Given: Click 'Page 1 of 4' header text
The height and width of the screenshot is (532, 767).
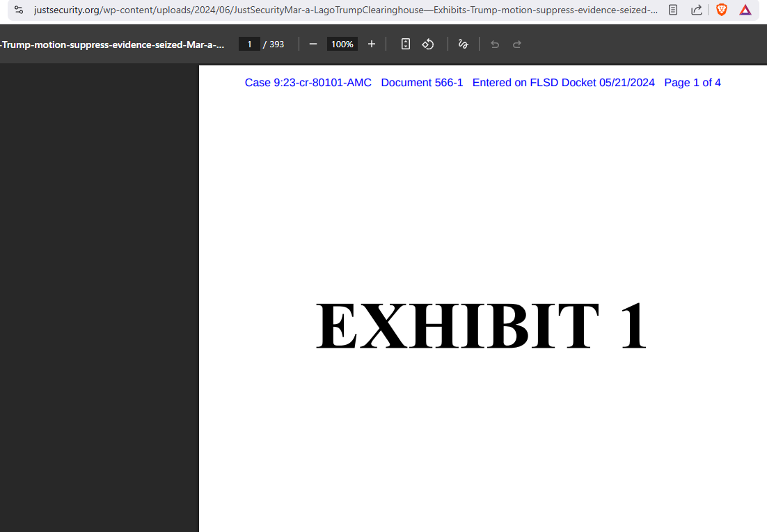Looking at the screenshot, I should (692, 83).
